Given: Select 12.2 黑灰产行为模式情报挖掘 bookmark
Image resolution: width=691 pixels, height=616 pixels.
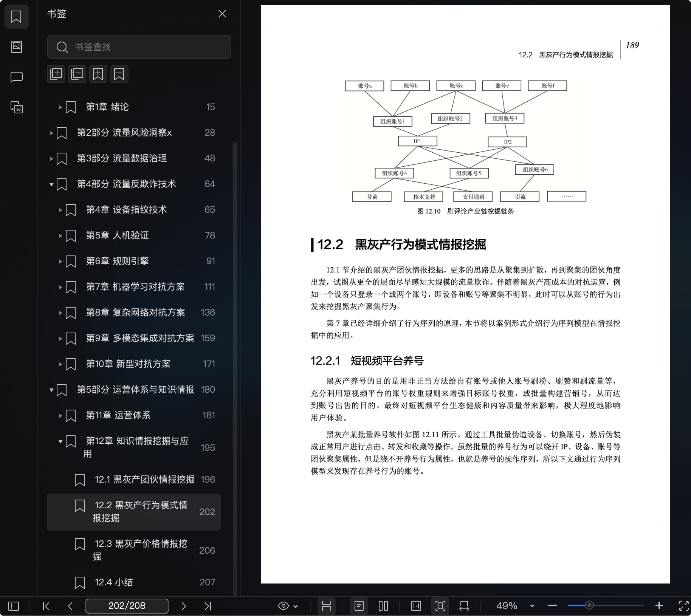Looking at the screenshot, I should point(134,512).
